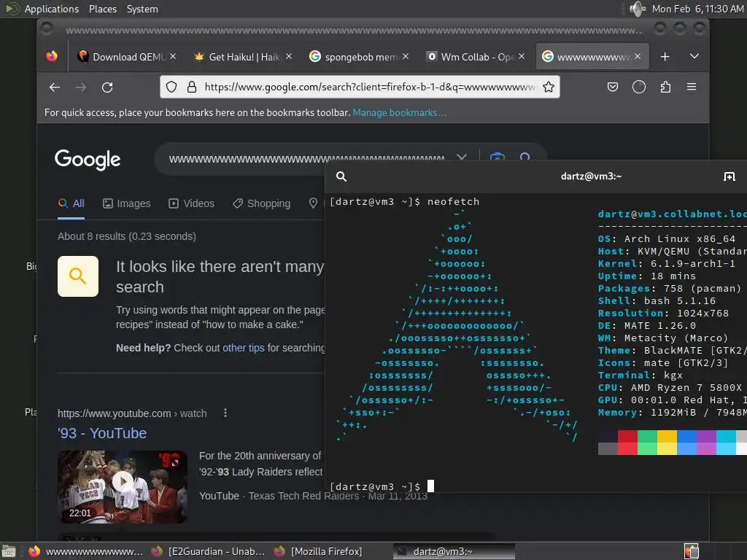
Task: Close the active wwwwww search tab
Action: click(x=638, y=56)
